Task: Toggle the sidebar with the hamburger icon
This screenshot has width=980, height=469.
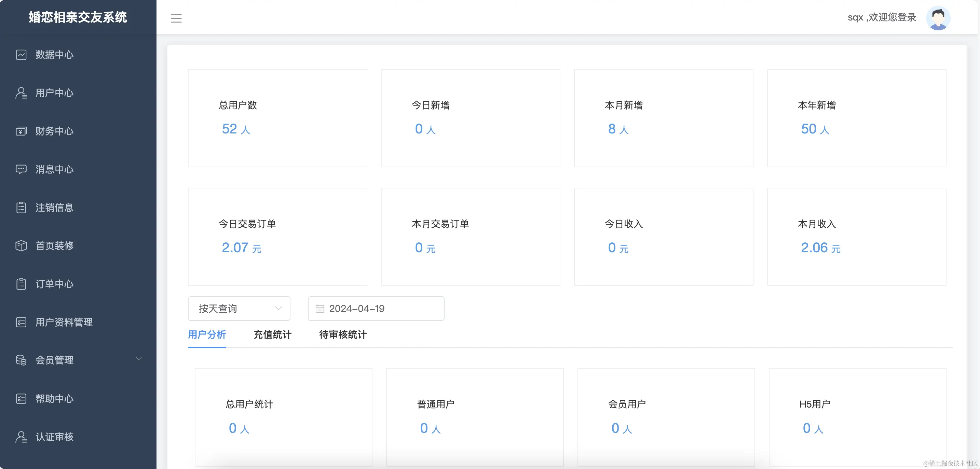Action: (176, 18)
